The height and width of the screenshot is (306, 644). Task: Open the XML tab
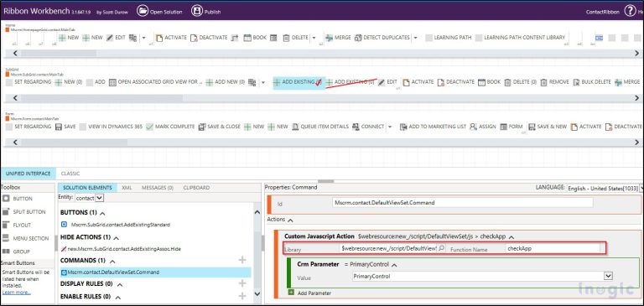click(x=127, y=188)
